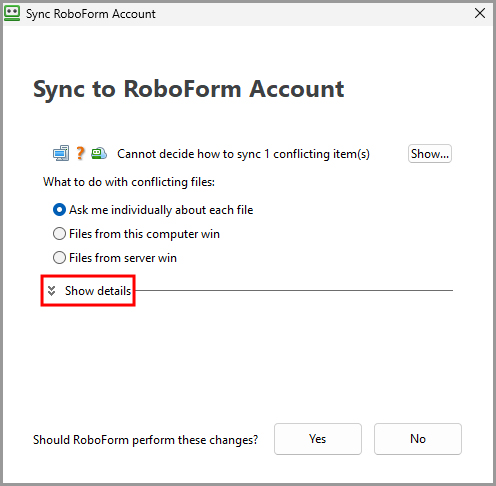Click the local computer sync icon
Screen dimensions: 496x486
(x=61, y=153)
